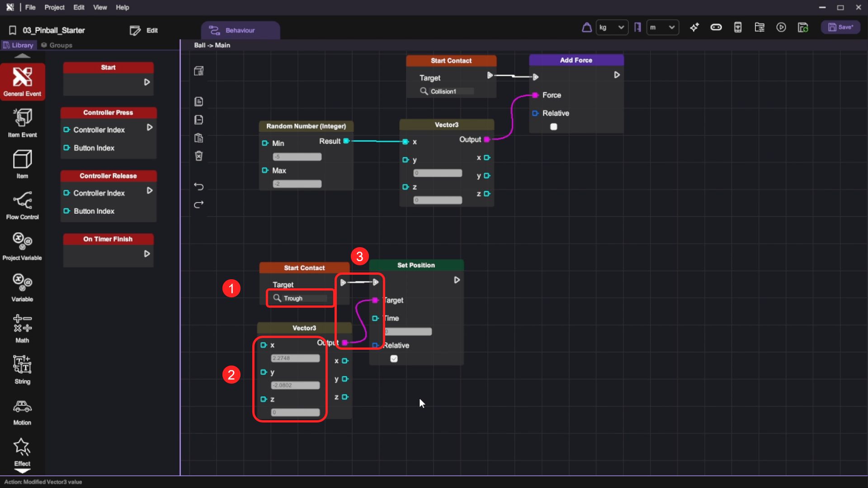
Task: Collapse library with up arrow
Action: 22,56
